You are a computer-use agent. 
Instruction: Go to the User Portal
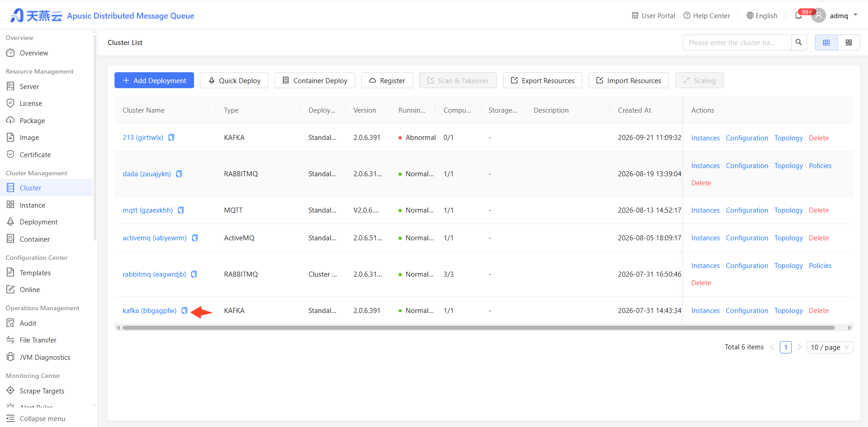653,15
